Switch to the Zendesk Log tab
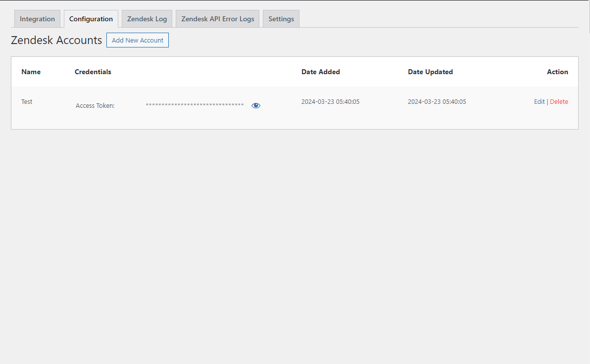The width and height of the screenshot is (590, 364). pyautogui.click(x=147, y=19)
